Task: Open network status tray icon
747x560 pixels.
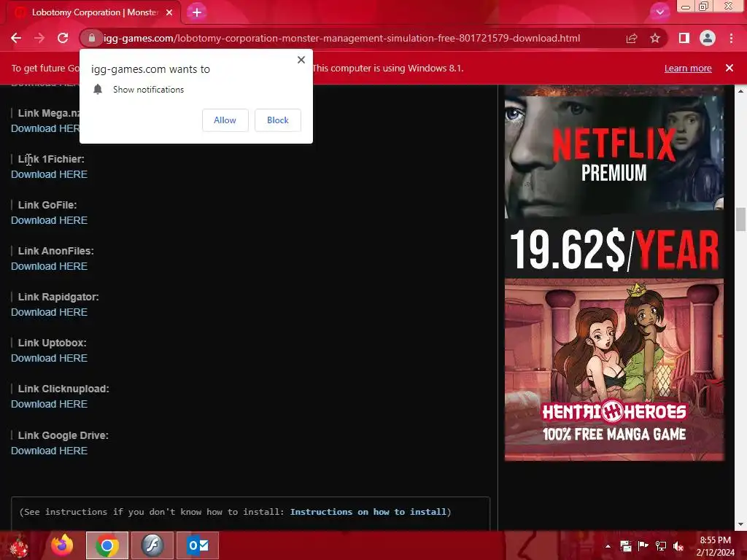Action: pyautogui.click(x=661, y=546)
